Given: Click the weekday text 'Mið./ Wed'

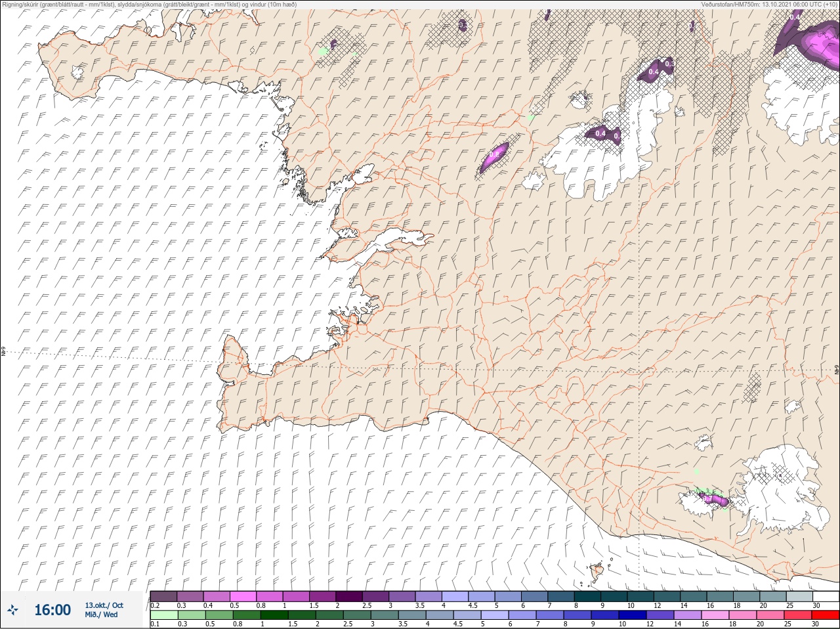Looking at the screenshot, I should click(101, 615).
